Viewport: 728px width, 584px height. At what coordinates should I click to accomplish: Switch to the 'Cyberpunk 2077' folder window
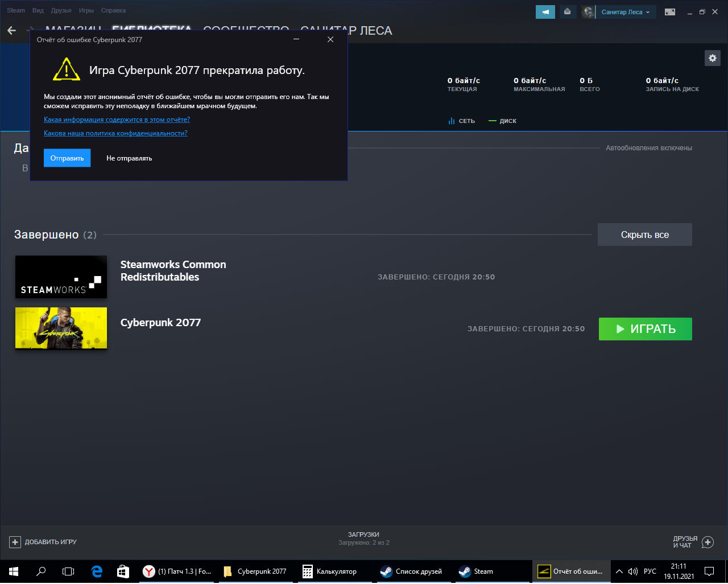click(x=255, y=571)
